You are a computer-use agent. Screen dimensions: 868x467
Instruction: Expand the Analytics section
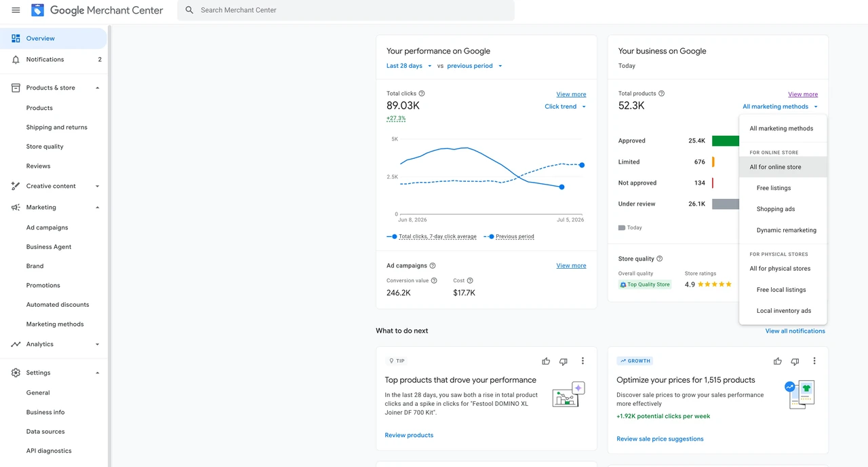97,344
